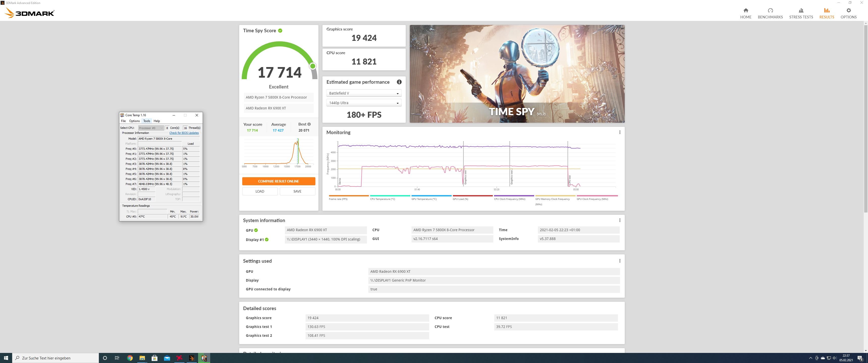Show hidden system tray icons

tap(810, 358)
